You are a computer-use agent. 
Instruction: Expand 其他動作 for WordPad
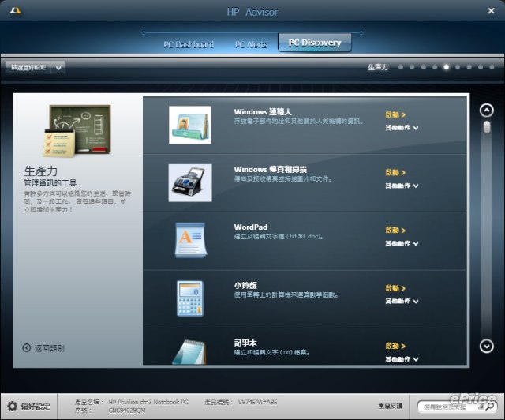pos(402,243)
